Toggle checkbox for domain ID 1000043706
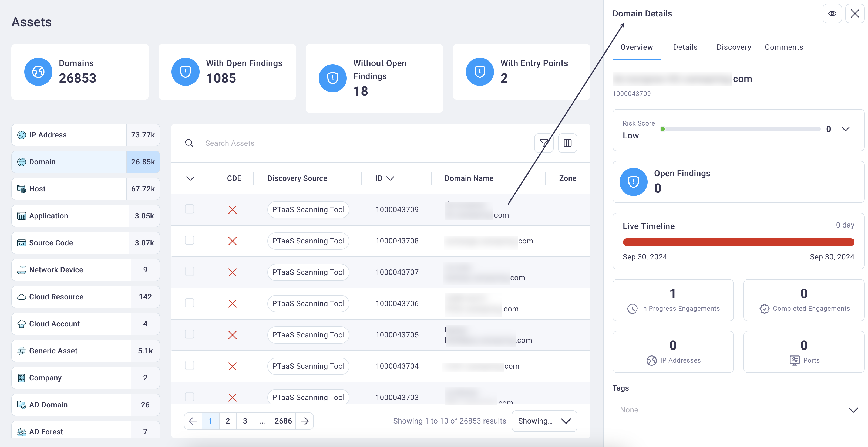This screenshot has width=868, height=447. pyautogui.click(x=189, y=303)
